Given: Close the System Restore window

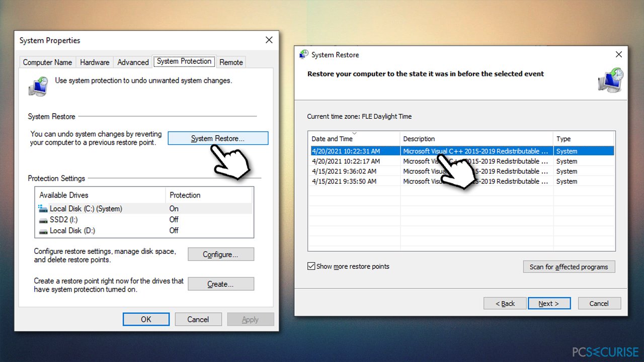Looking at the screenshot, I should coord(619,54).
